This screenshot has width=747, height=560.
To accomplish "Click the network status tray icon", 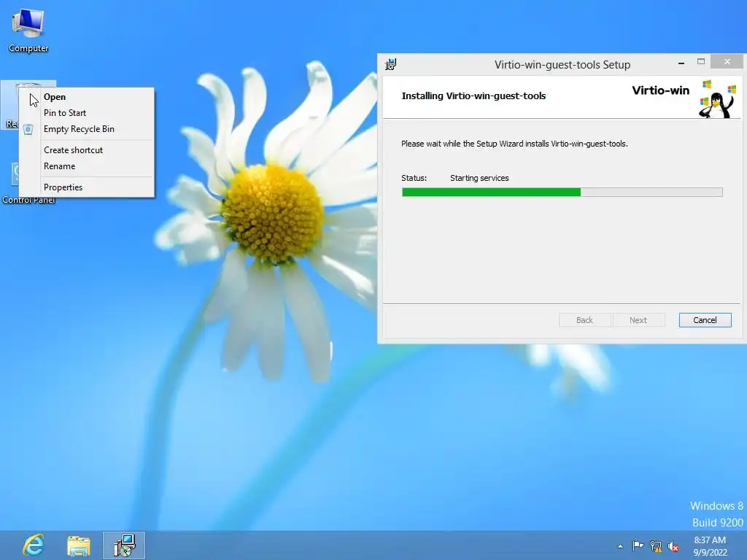I will coord(656,546).
